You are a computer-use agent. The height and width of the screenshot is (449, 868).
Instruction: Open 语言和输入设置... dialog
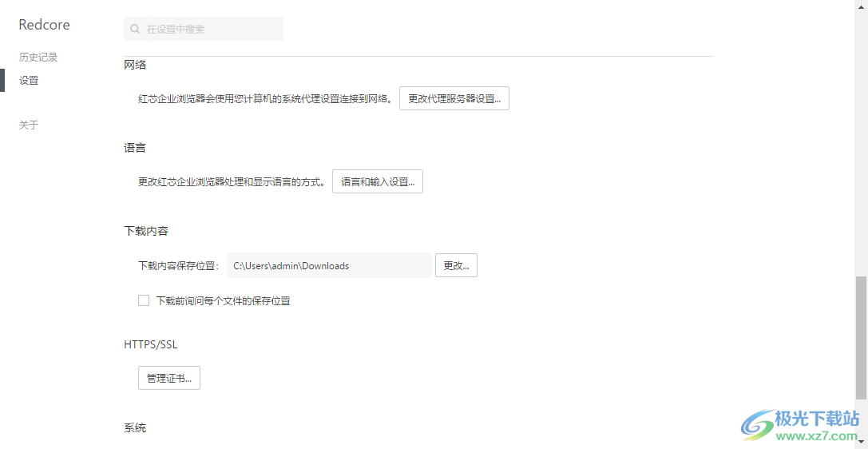tap(378, 181)
